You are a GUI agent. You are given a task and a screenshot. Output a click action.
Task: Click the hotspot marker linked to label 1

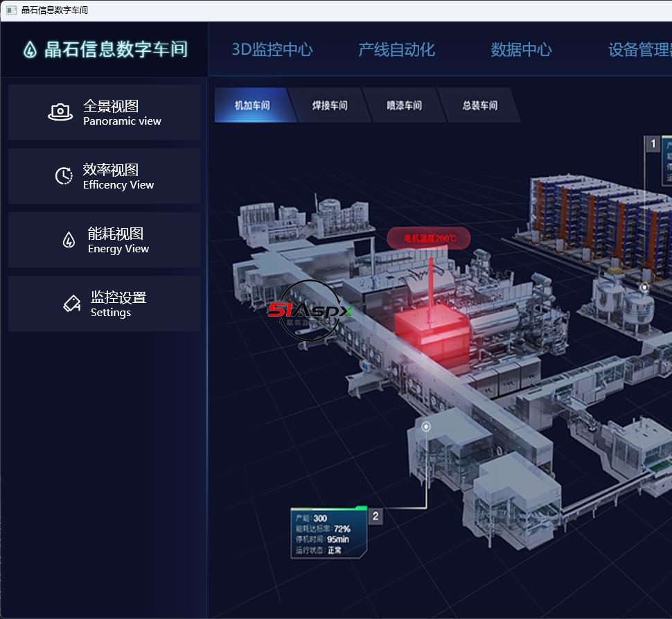coord(644,287)
